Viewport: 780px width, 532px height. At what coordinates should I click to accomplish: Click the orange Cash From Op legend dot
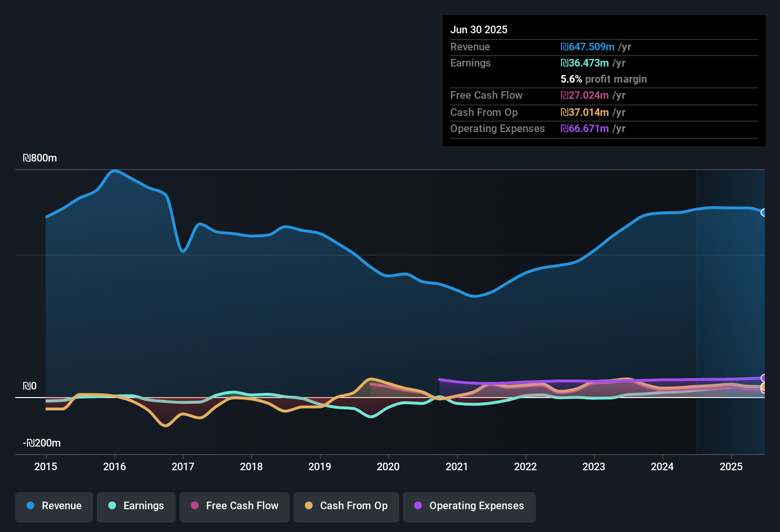pyautogui.click(x=309, y=506)
